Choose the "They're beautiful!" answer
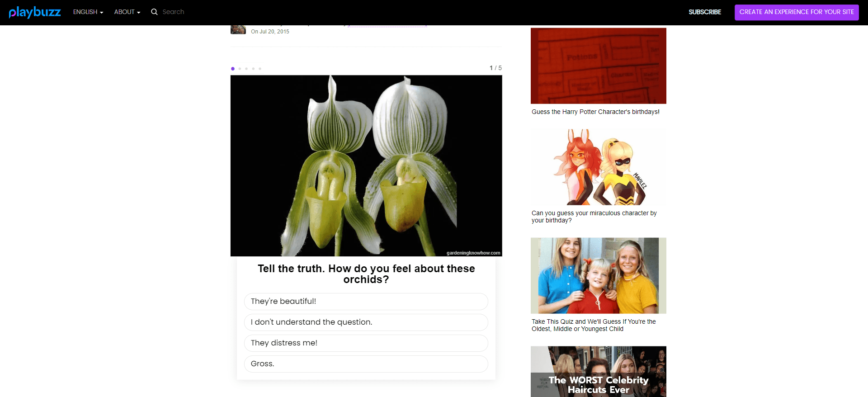868x397 pixels. (366, 302)
